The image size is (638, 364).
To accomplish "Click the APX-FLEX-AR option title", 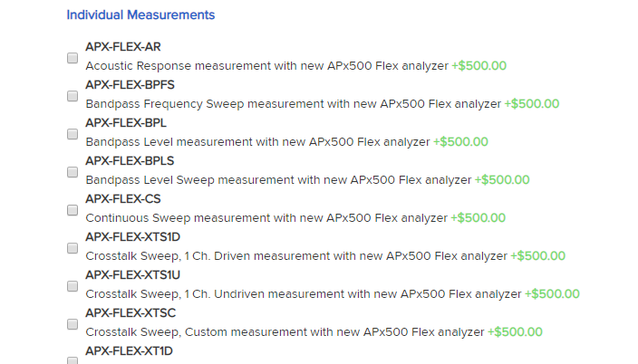I will coord(123,47).
